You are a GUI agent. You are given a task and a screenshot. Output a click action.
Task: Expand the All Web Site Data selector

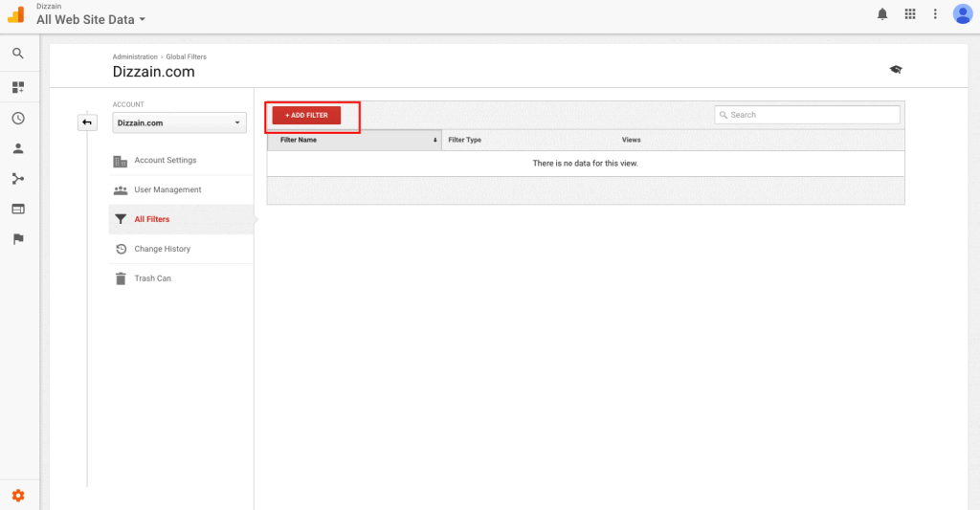91,20
